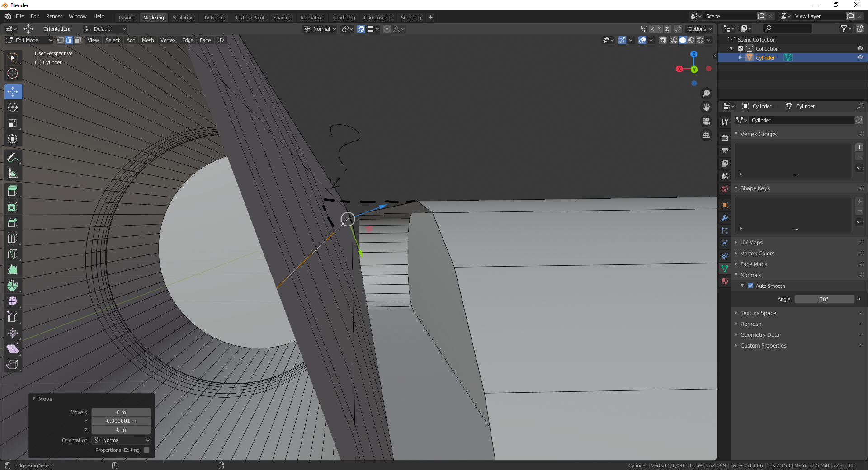Add a new vertex group
This screenshot has width=868, height=470.
pos(859,147)
